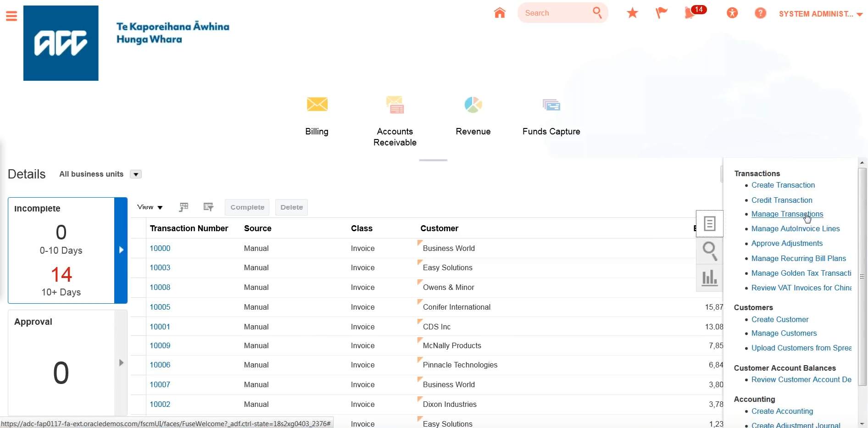This screenshot has height=428, width=868.
Task: Open the View menu dropdown
Action: point(150,207)
